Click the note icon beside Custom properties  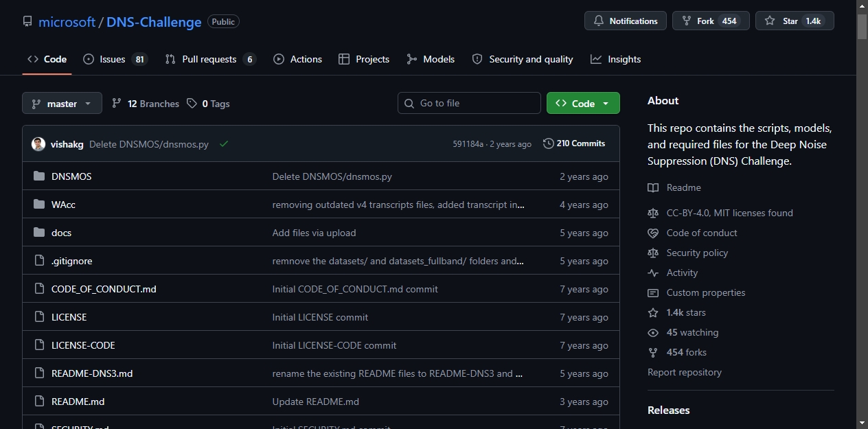tap(653, 292)
